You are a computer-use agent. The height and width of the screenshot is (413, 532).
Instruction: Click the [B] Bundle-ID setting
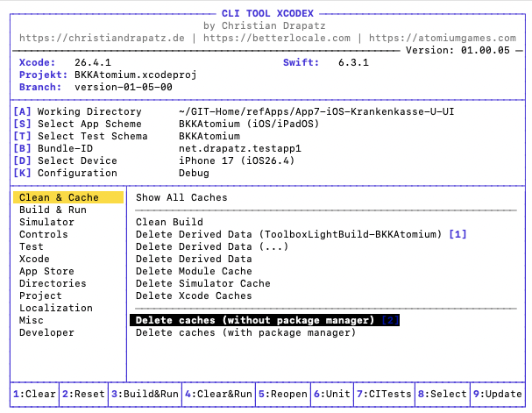coord(53,148)
